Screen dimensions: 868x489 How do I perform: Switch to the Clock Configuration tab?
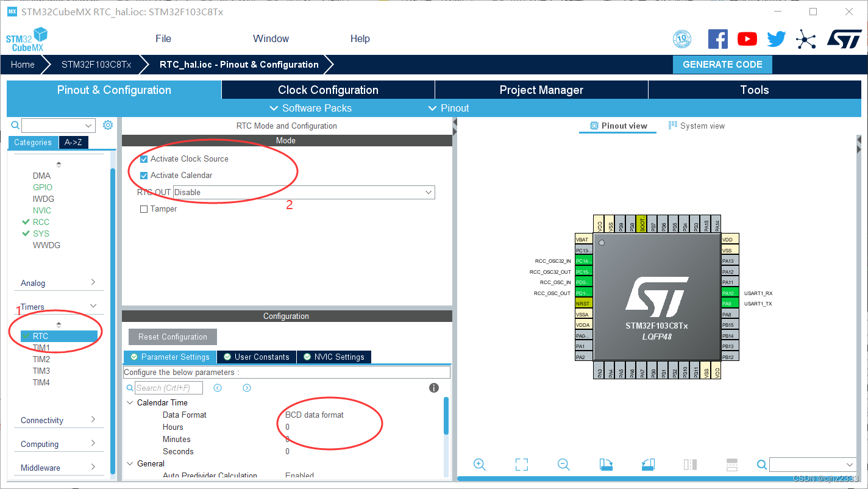328,90
